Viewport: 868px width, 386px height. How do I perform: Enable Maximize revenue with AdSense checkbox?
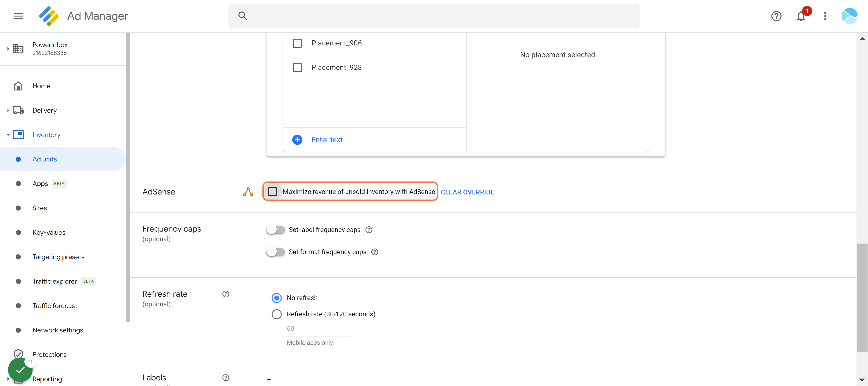272,192
